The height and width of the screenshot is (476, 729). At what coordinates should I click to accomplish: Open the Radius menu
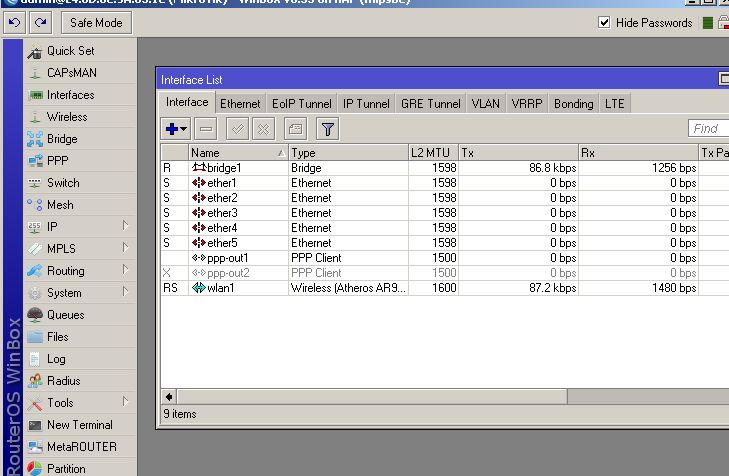click(80, 381)
